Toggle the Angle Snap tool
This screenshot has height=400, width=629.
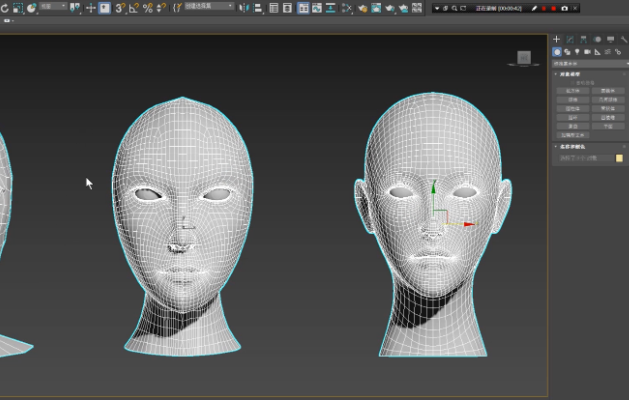[134, 8]
